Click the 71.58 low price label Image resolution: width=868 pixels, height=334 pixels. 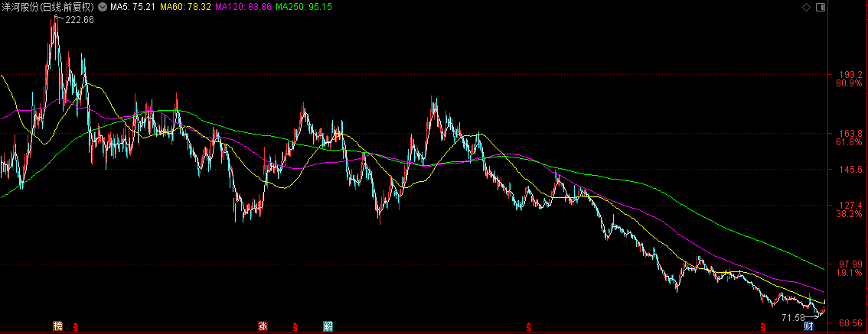click(795, 317)
